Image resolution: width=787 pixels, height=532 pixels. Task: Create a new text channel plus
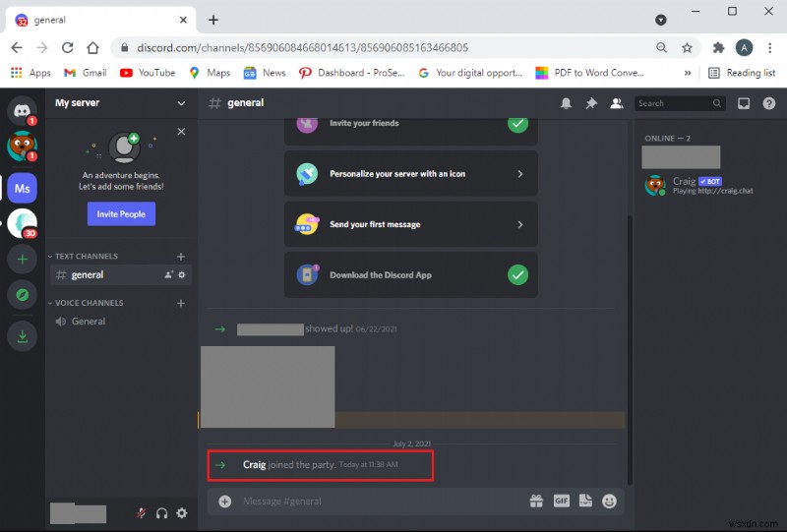coord(181,256)
